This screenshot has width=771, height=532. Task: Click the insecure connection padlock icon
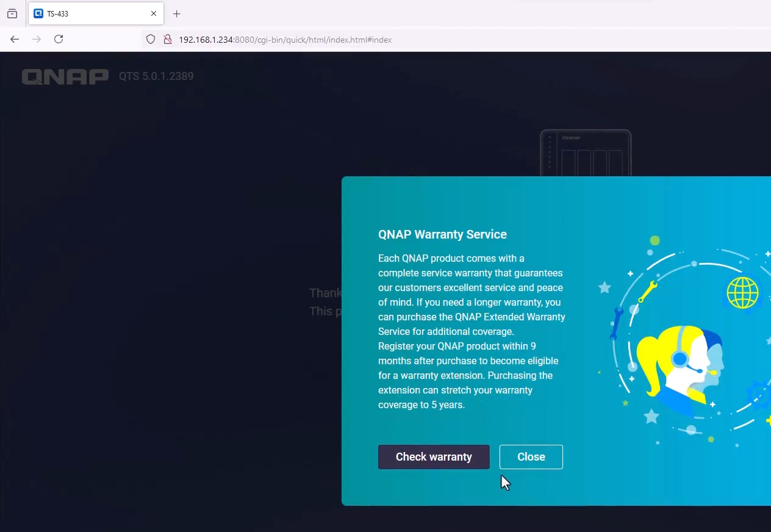[167, 40]
